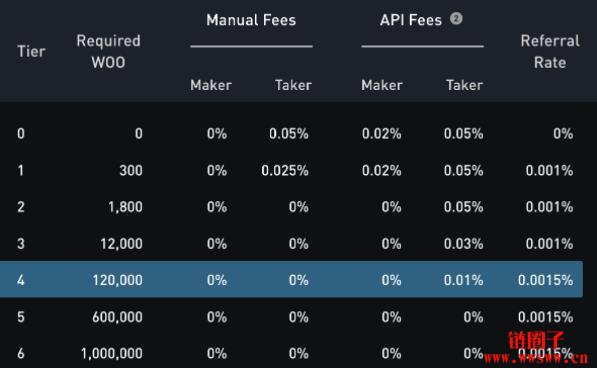Click the red www.wwsww.cn watermark link
Image resolution: width=597 pixels, height=368 pixels.
click(x=536, y=358)
